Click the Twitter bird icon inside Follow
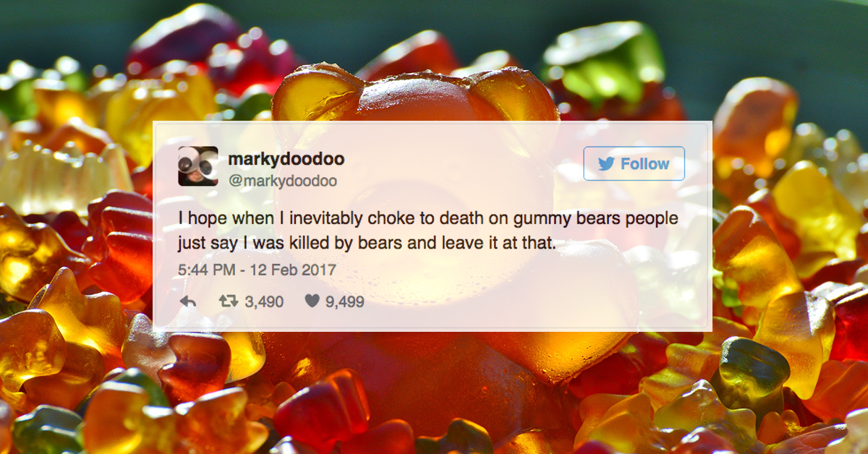The width and height of the screenshot is (868, 454). pyautogui.click(x=606, y=164)
